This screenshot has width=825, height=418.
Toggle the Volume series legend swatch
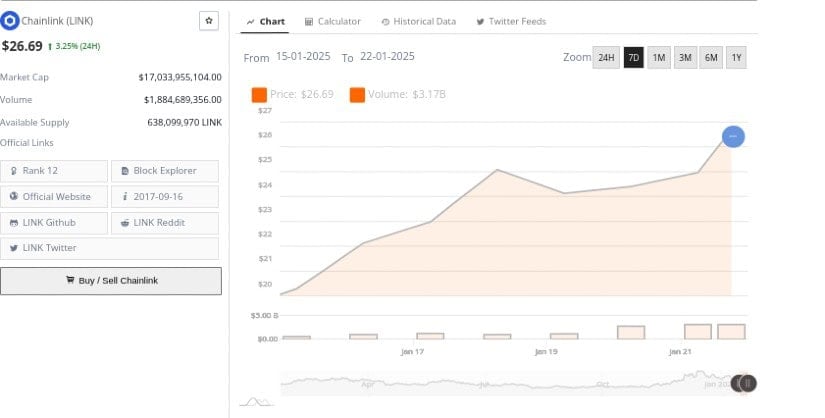pos(357,95)
